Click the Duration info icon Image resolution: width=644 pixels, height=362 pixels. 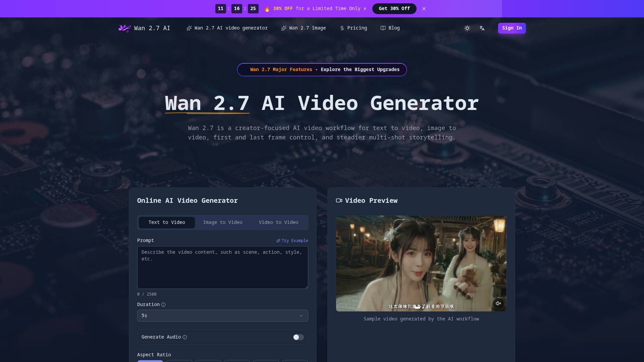[x=163, y=305]
